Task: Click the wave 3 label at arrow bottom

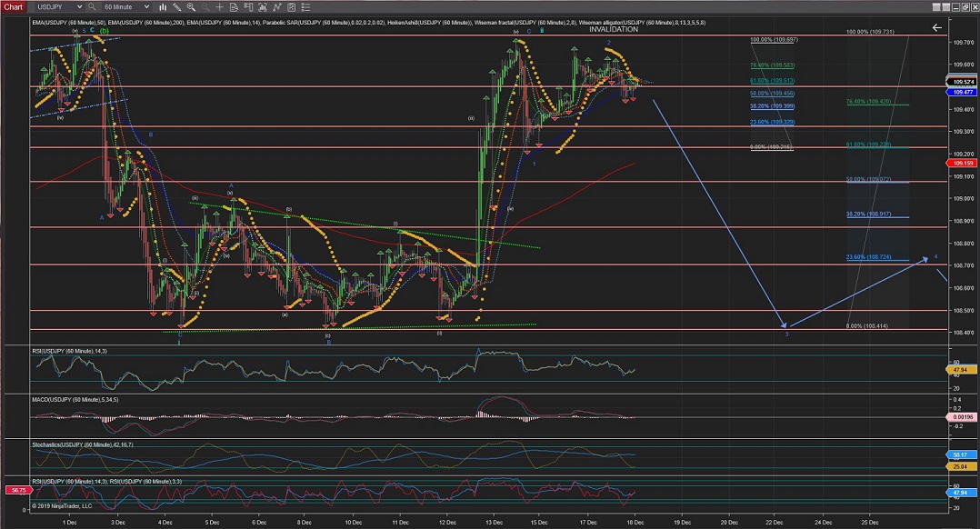Action: [787, 334]
